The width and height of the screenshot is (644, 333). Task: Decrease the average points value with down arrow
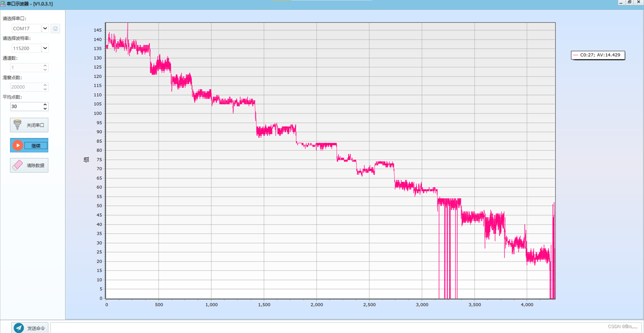[45, 109]
